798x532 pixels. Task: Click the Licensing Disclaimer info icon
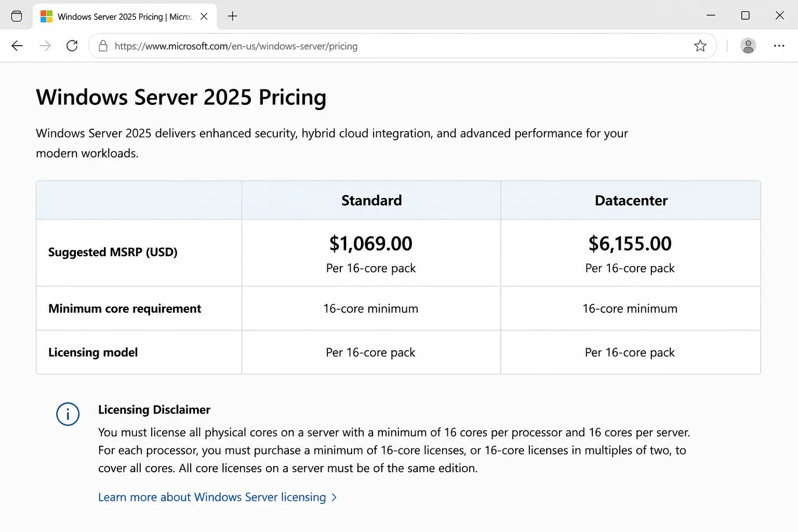[68, 414]
